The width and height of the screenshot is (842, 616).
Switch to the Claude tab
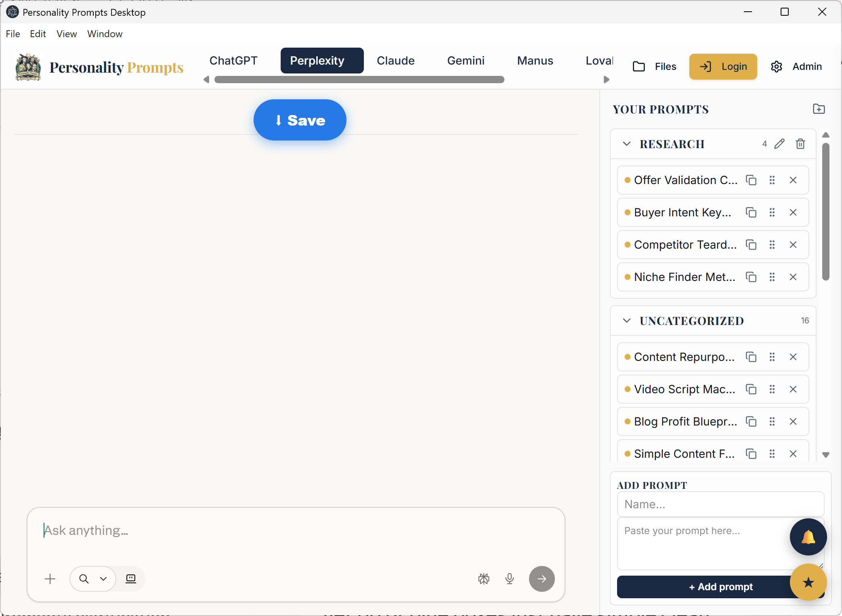pos(396,61)
